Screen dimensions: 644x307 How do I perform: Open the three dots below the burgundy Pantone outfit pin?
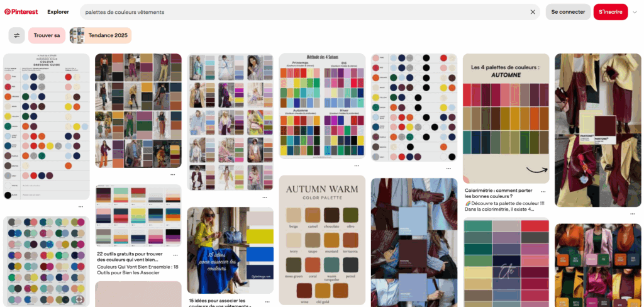pos(633,214)
